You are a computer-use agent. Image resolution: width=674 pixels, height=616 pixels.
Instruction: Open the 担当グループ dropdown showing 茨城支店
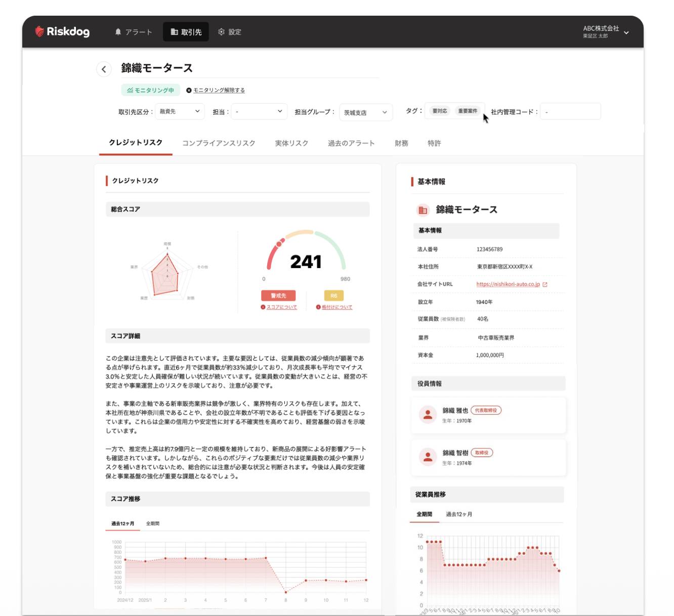click(x=365, y=112)
